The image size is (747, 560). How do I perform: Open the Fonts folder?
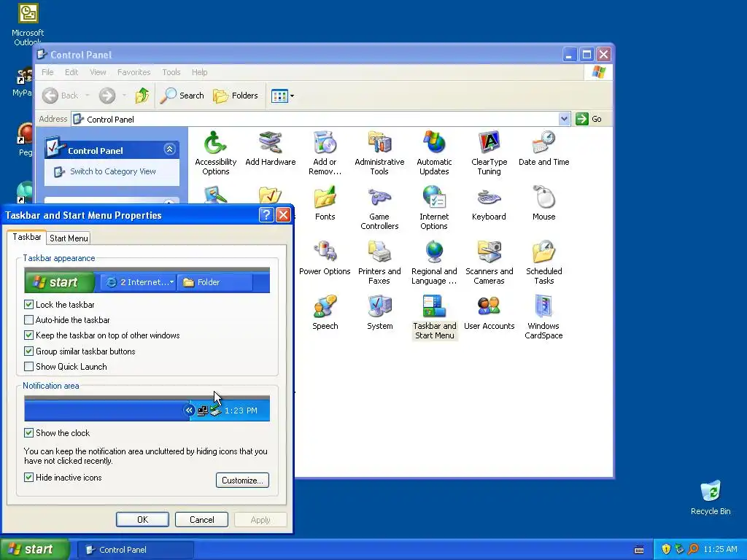pyautogui.click(x=325, y=203)
